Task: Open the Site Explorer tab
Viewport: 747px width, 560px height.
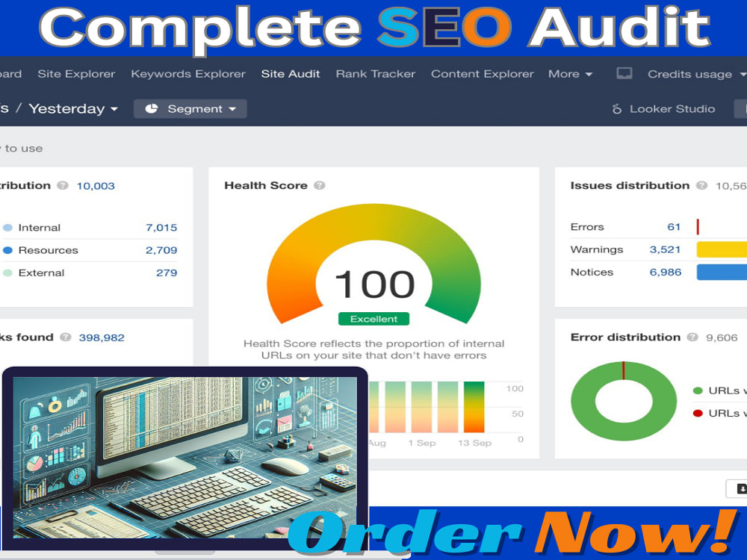Action: click(x=76, y=74)
